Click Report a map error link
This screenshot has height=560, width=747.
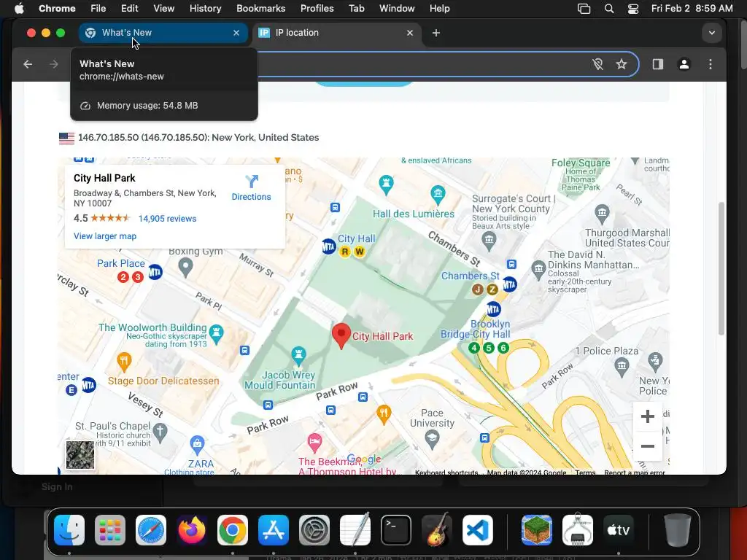[635, 472]
